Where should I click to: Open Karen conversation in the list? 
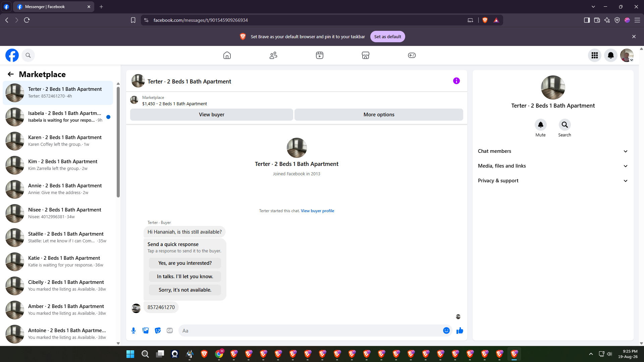pyautogui.click(x=58, y=141)
